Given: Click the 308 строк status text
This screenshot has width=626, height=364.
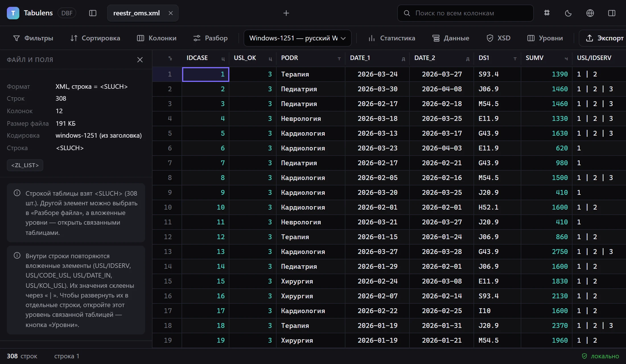Looking at the screenshot, I should pyautogui.click(x=22, y=356).
